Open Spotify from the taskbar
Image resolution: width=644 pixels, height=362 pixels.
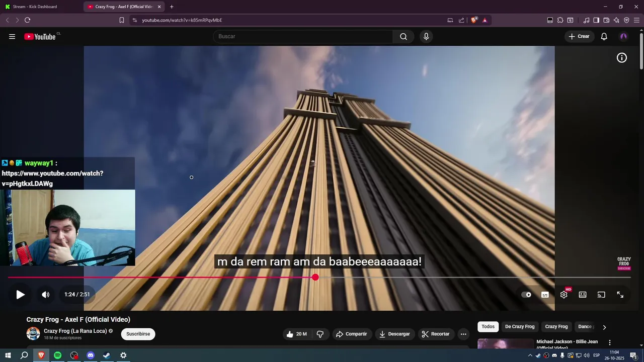[58, 355]
